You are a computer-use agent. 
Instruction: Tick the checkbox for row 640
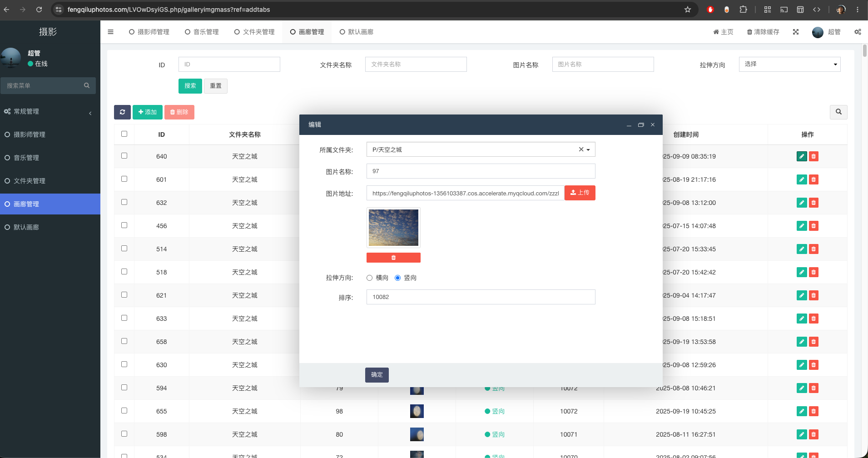pos(124,156)
